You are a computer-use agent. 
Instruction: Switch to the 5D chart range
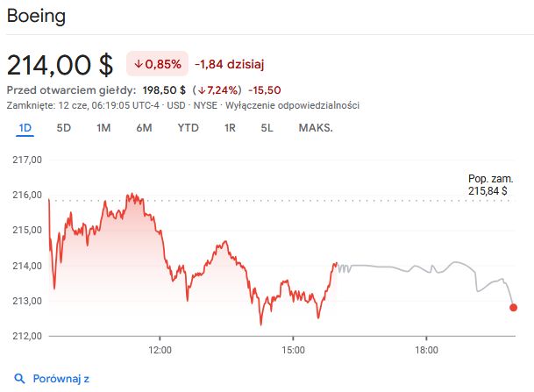point(64,128)
